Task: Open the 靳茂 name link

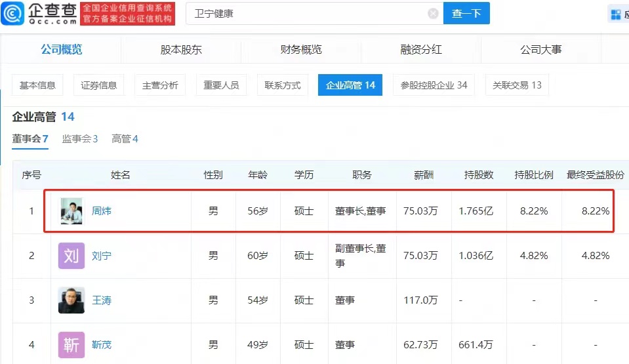Action: [x=102, y=345]
